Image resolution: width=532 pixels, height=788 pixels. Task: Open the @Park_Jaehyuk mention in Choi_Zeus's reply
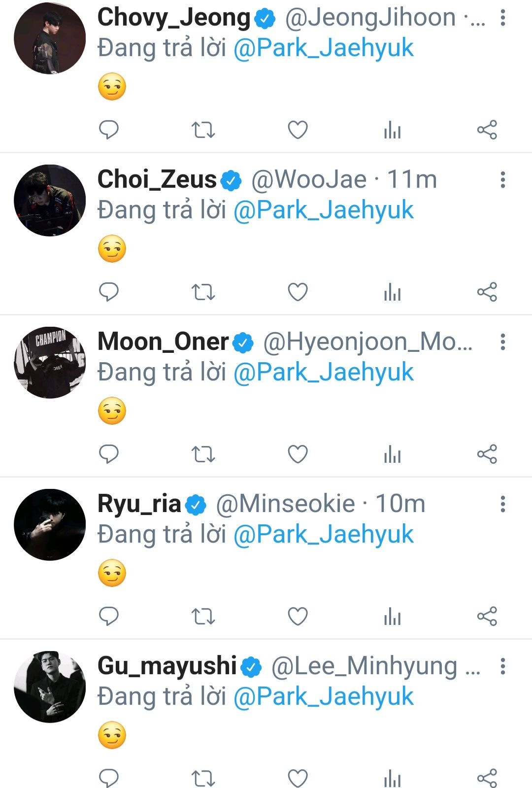(323, 210)
